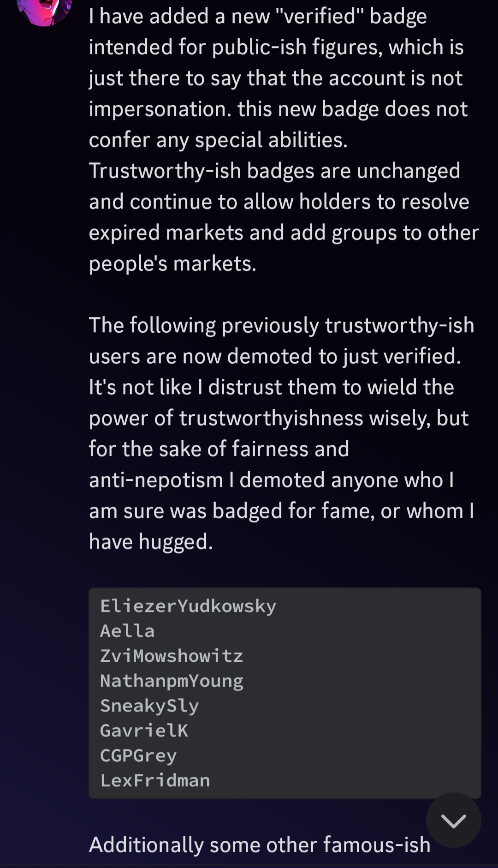Click the line "power of trustworthyishness wisely, but"

tap(279, 418)
